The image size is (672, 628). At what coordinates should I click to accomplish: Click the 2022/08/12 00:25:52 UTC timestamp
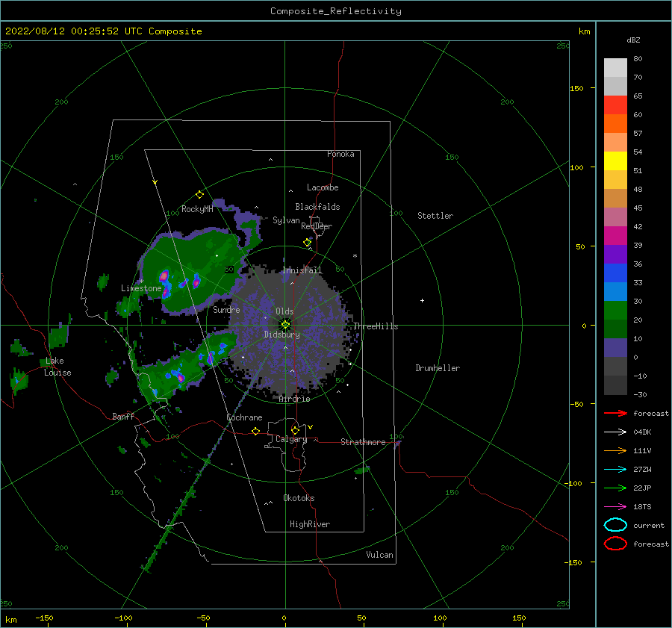pyautogui.click(x=103, y=31)
